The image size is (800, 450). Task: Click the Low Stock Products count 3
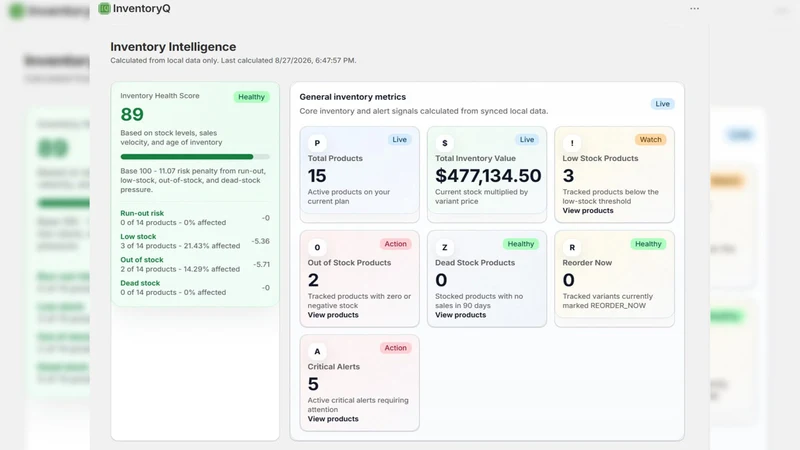coord(568,176)
